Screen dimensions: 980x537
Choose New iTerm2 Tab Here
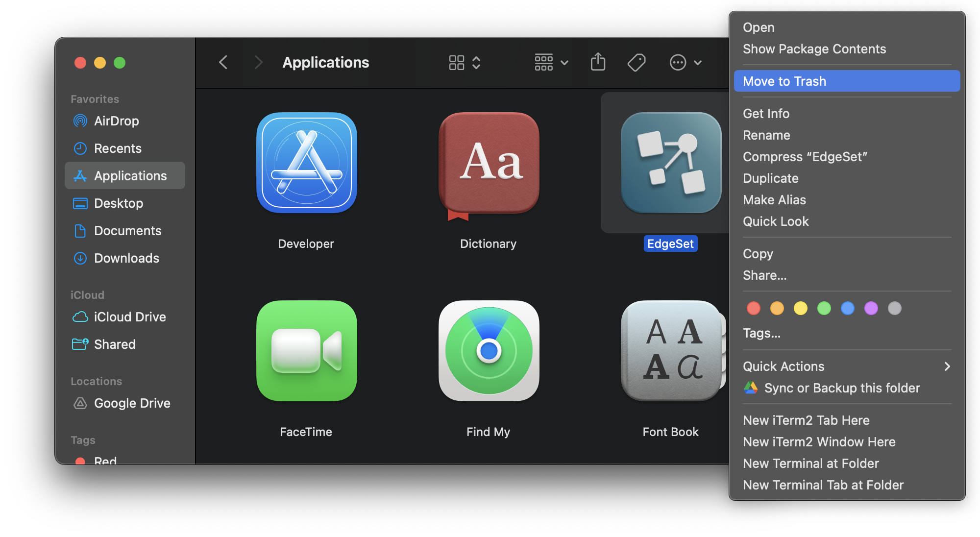coord(847,420)
